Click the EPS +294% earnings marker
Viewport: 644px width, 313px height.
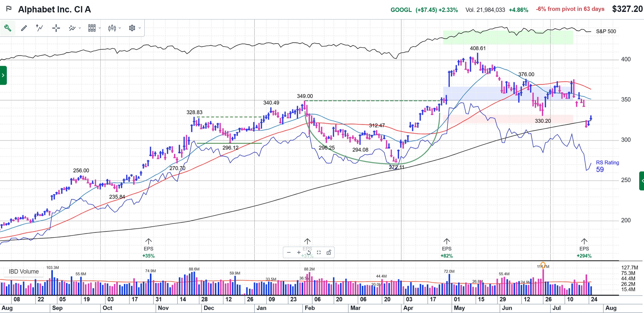(x=584, y=249)
